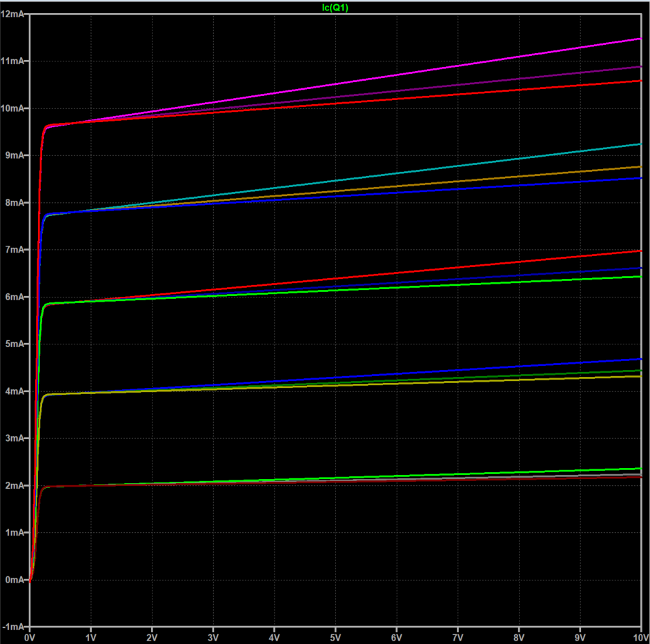This screenshot has height=644, width=650.
Task: Click the 10mA tick label on vertical axis
Action: tap(13, 108)
